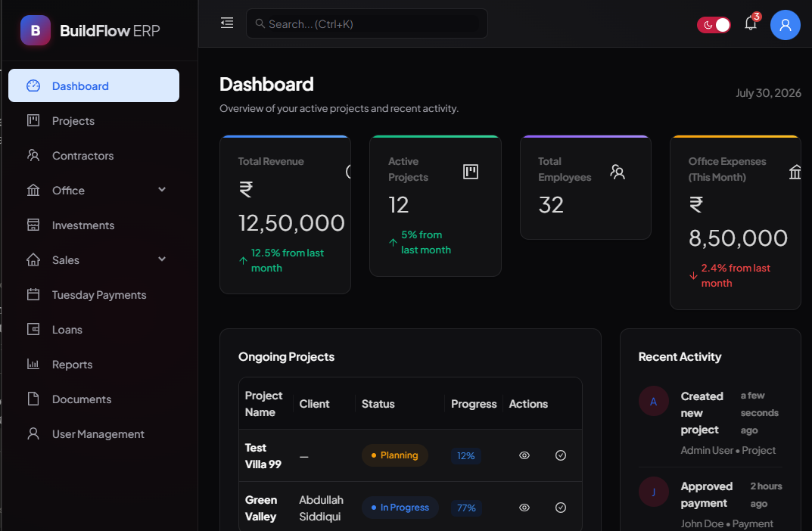Click the Loans wallet icon
This screenshot has width=812, height=531.
(x=33, y=330)
